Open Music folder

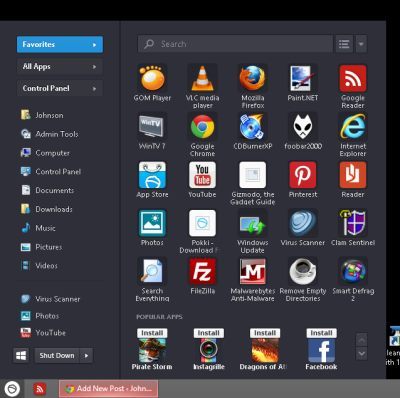pos(38,228)
